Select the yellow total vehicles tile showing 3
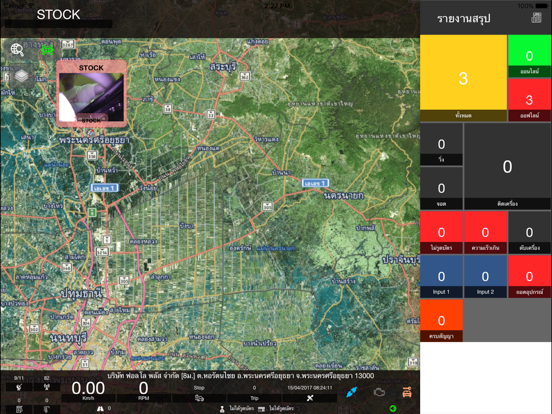Image resolution: width=552 pixels, height=414 pixels. [x=463, y=78]
